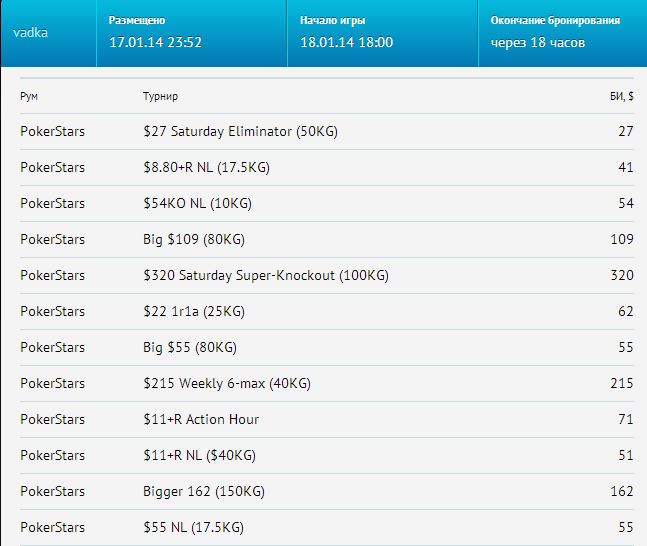Select the $55 NL (17.5KG) row
This screenshot has height=546, width=647.
click(327, 527)
